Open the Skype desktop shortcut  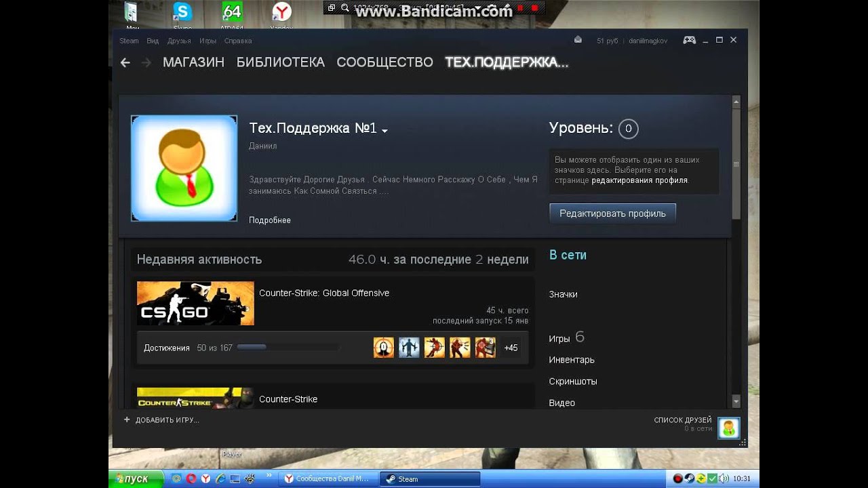[x=182, y=12]
